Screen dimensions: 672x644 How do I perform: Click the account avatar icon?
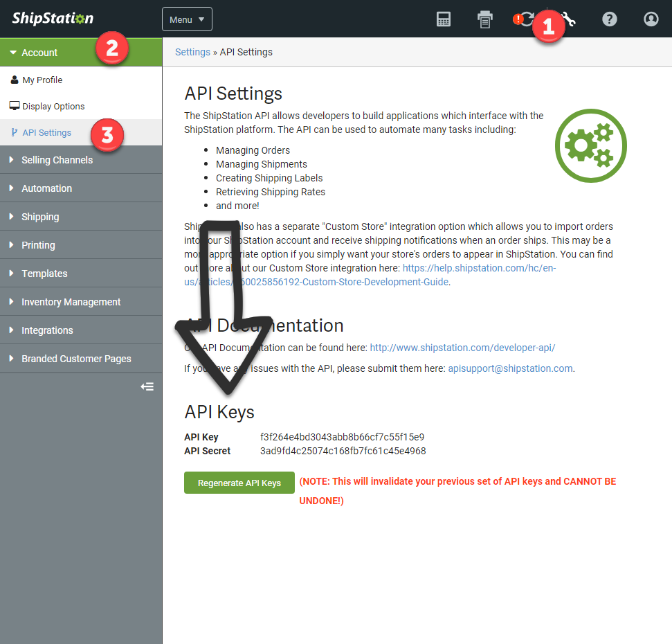[651, 19]
